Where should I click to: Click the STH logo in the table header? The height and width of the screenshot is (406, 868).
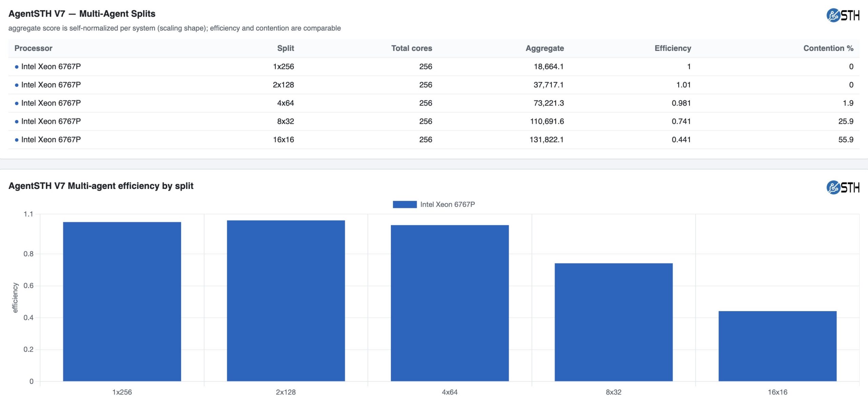point(843,15)
